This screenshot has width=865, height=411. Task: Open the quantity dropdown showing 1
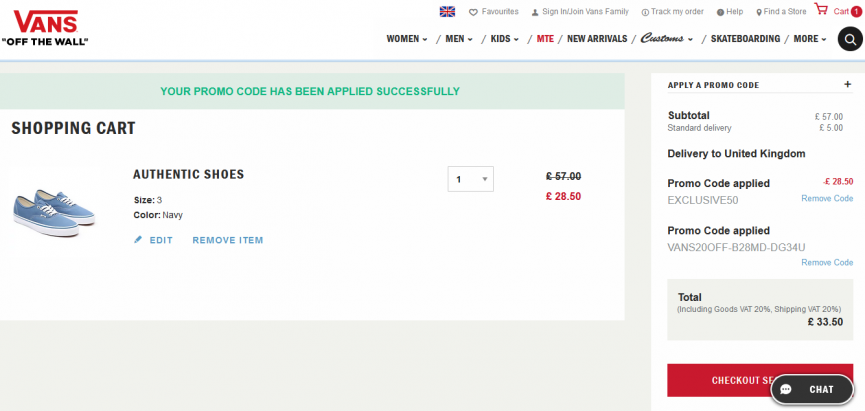pyautogui.click(x=471, y=179)
